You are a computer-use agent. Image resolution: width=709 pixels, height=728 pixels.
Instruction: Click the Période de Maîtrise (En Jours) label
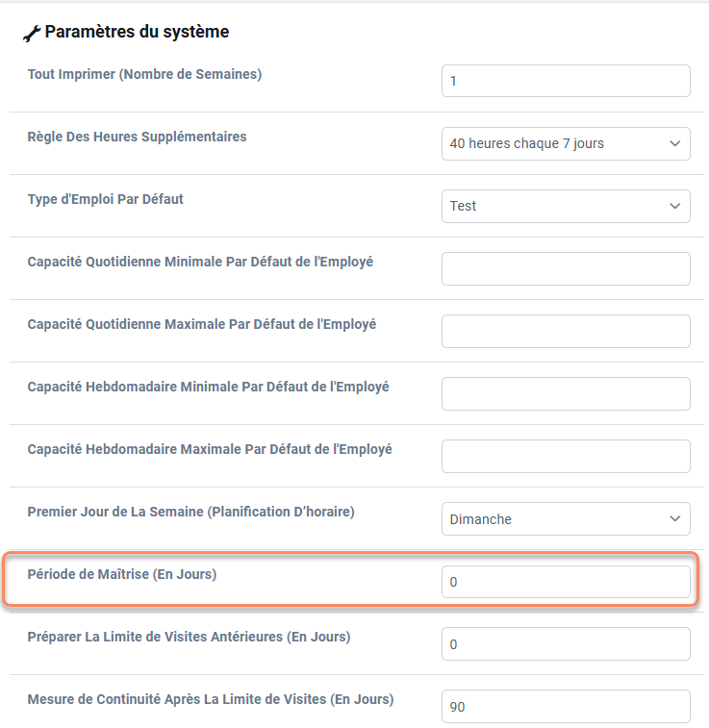click(x=122, y=574)
